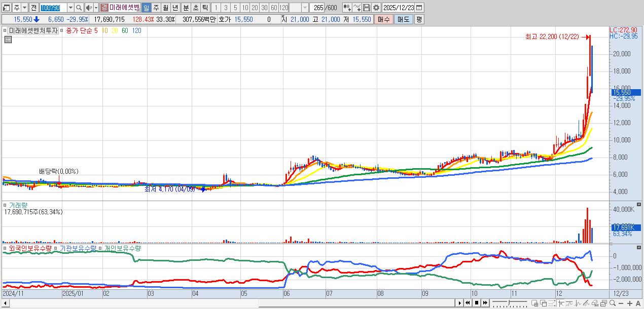Click the plus zoom-in icon at bottom
Screen dimensions: 644x309
[630, 303]
